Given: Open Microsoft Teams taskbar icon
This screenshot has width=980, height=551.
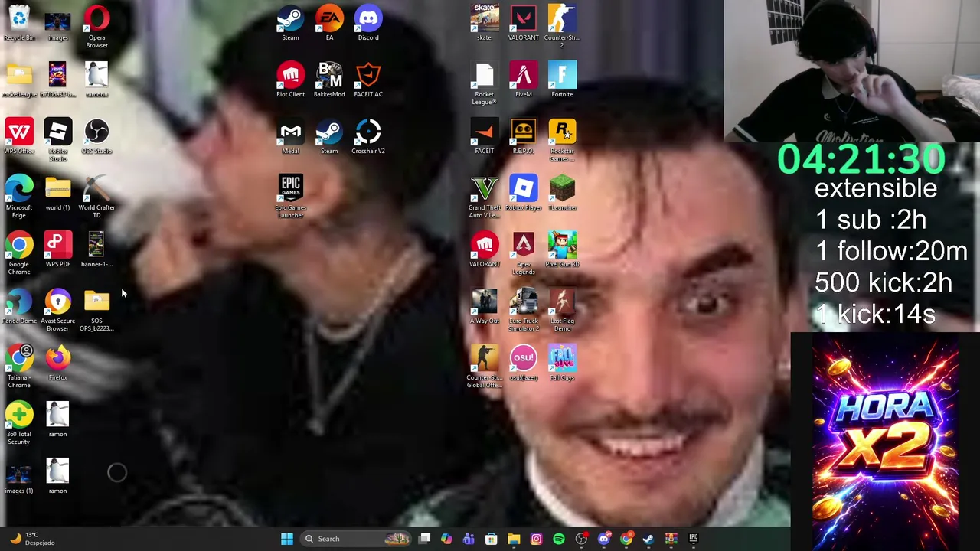Looking at the screenshot, I should click(469, 539).
